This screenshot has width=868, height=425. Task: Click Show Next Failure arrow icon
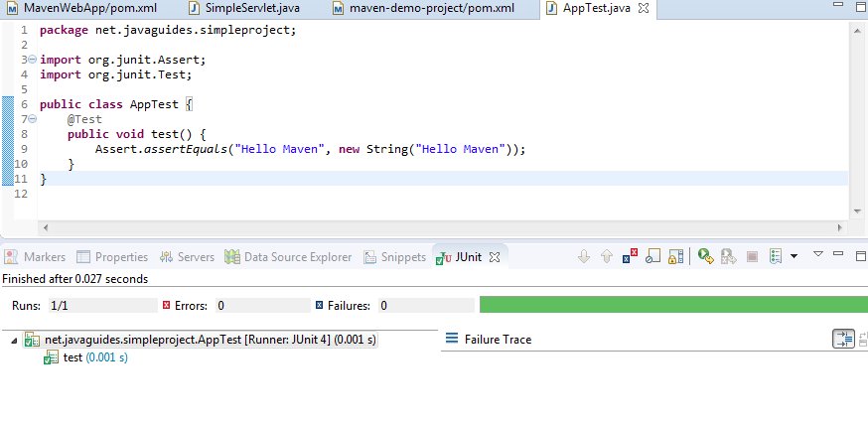click(x=585, y=256)
